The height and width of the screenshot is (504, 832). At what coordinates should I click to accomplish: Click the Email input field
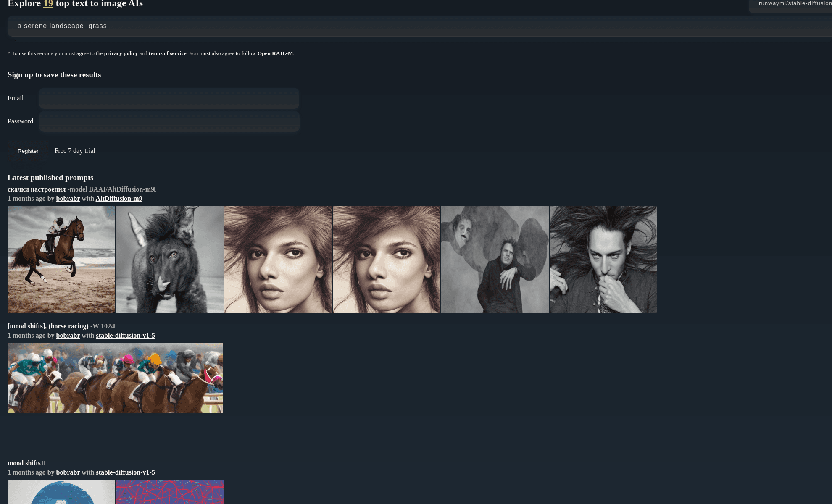169,98
